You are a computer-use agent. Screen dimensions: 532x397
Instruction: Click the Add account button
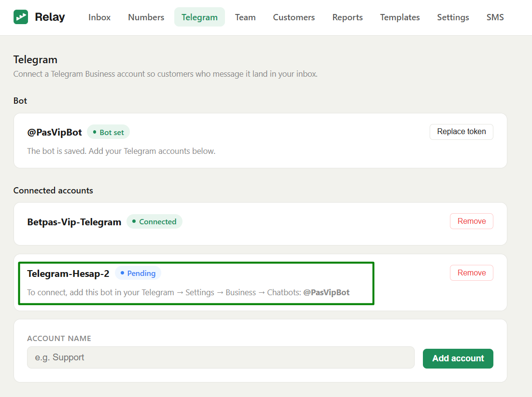458,358
